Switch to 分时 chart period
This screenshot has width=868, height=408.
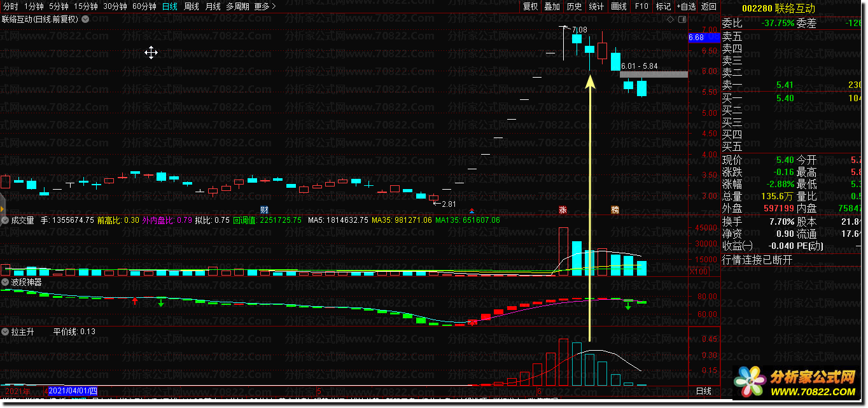point(11,6)
